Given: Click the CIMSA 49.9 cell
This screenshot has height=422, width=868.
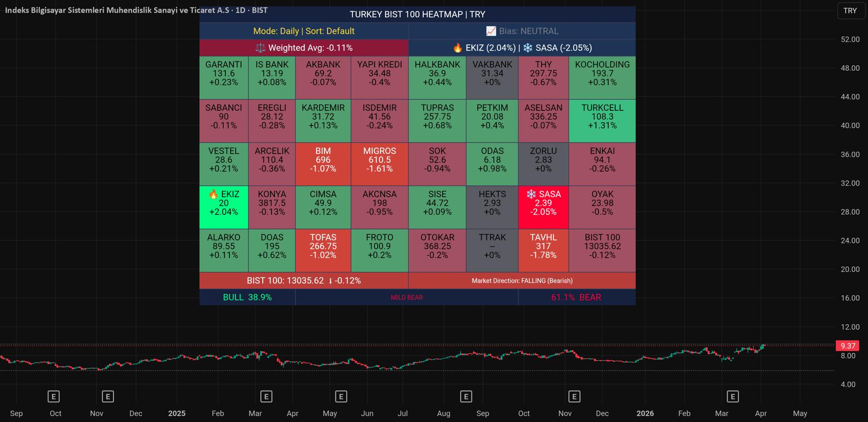Looking at the screenshot, I should (323, 208).
